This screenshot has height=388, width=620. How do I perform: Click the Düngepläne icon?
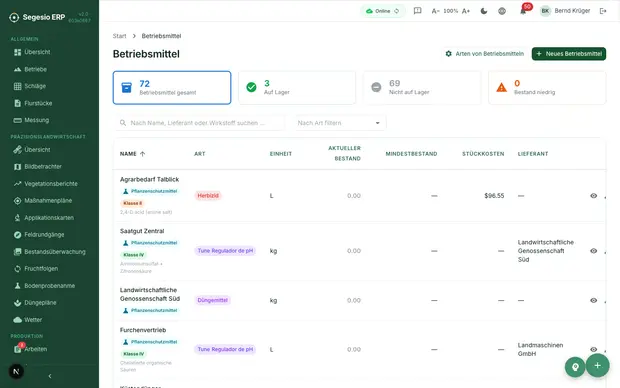coord(17,303)
